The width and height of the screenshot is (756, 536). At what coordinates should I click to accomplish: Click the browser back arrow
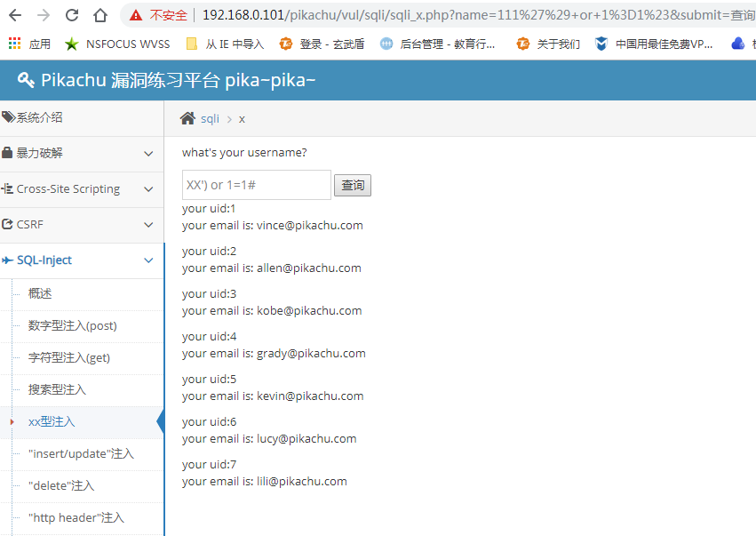15,15
